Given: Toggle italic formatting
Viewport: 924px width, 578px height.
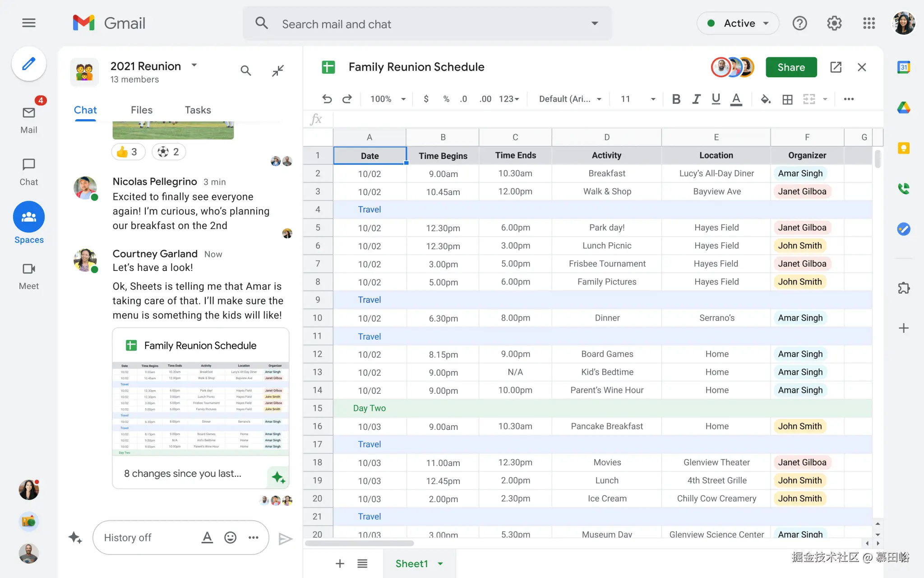Looking at the screenshot, I should point(696,99).
